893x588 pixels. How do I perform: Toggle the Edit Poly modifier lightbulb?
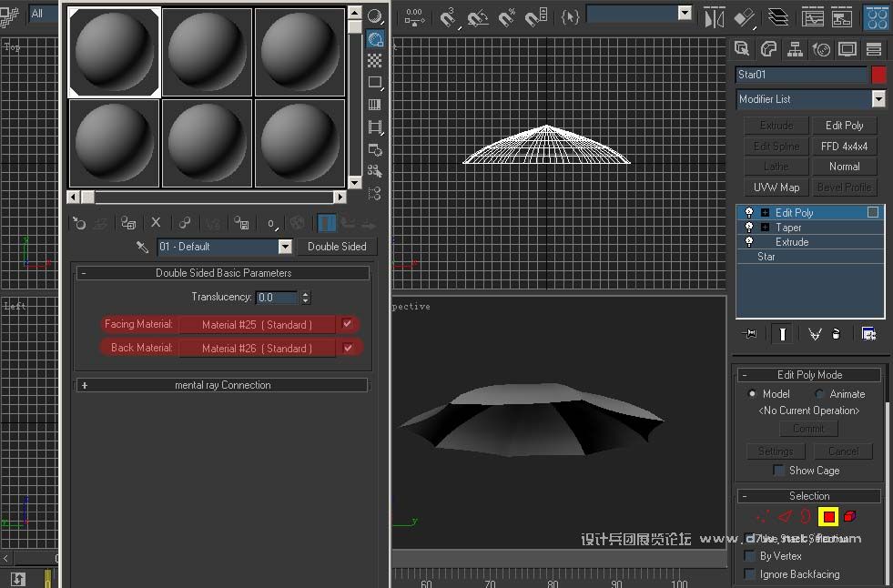(749, 212)
